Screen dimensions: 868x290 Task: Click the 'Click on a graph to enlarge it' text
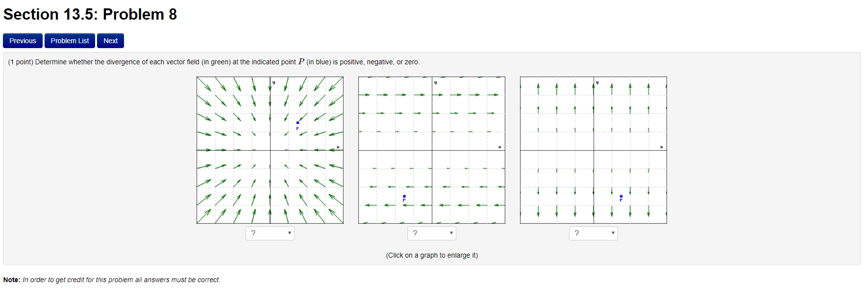point(431,255)
